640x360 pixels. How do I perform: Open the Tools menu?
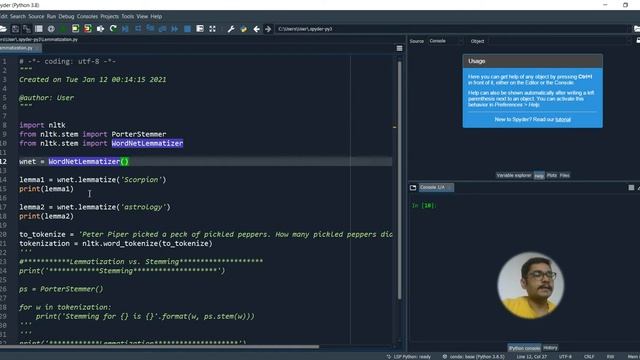(x=127, y=16)
